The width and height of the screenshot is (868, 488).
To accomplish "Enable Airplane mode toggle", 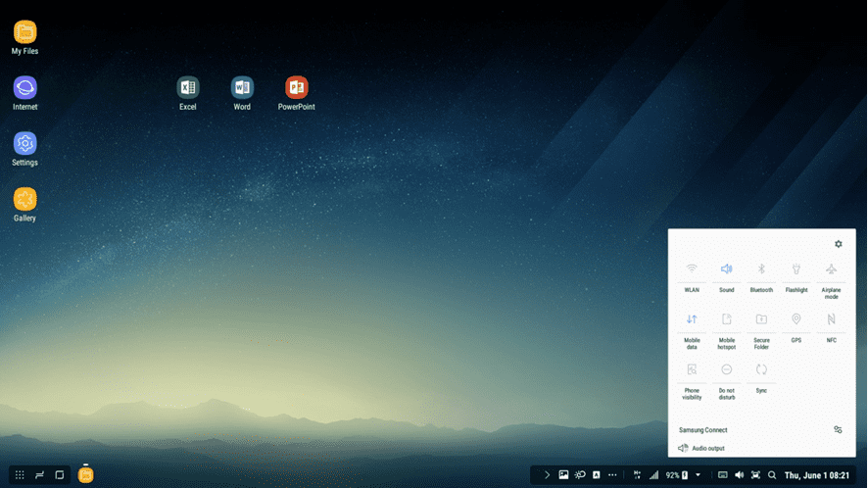I will [831, 269].
